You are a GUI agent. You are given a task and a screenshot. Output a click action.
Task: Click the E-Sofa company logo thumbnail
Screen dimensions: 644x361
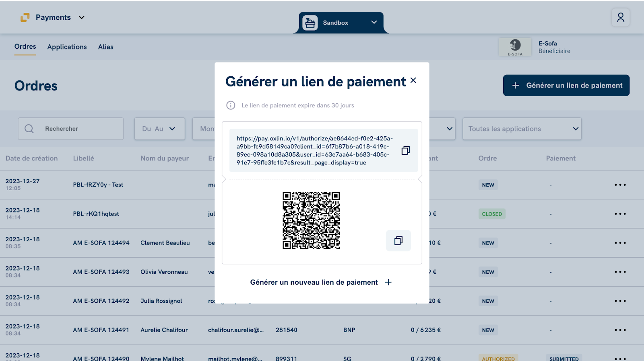pyautogui.click(x=515, y=47)
